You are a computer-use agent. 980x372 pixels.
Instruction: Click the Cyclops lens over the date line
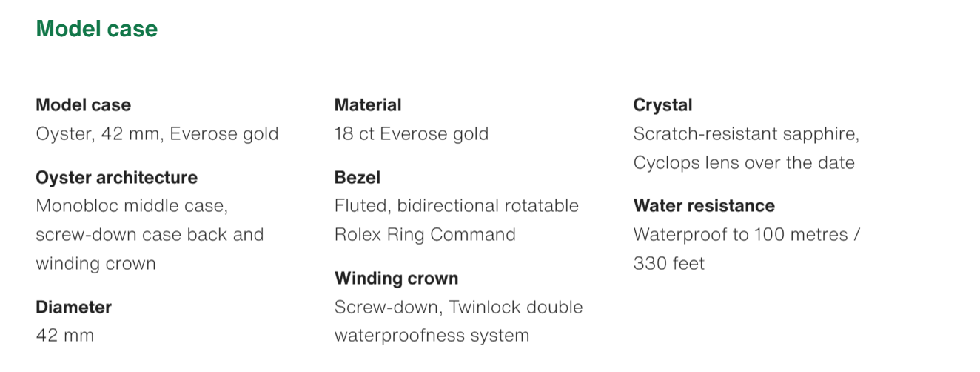(744, 163)
